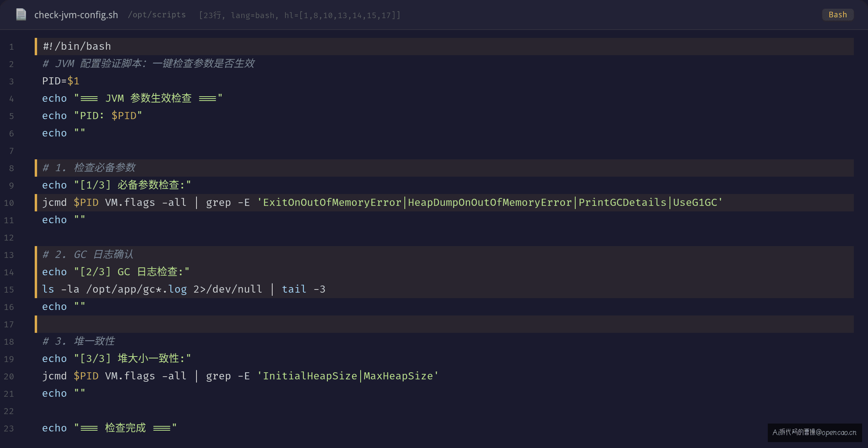Viewport: 868px width, 448px height.
Task: Click line number 20 in the gutter
Action: (x=9, y=377)
